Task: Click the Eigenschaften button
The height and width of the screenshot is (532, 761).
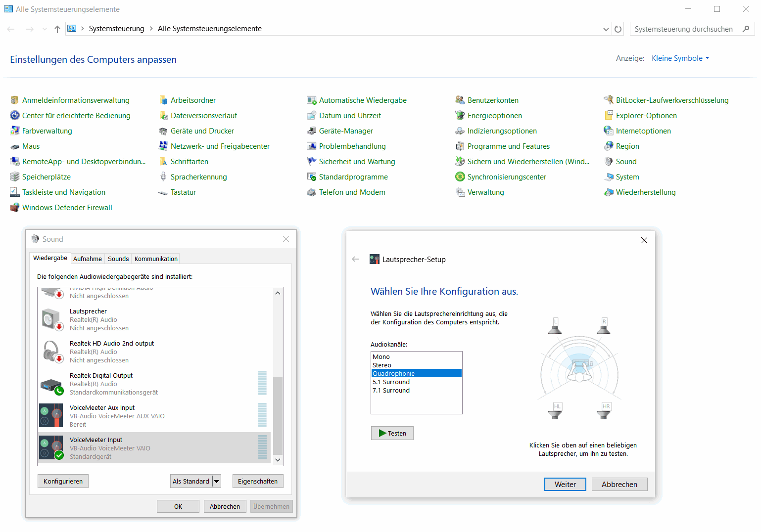Action: (258, 481)
